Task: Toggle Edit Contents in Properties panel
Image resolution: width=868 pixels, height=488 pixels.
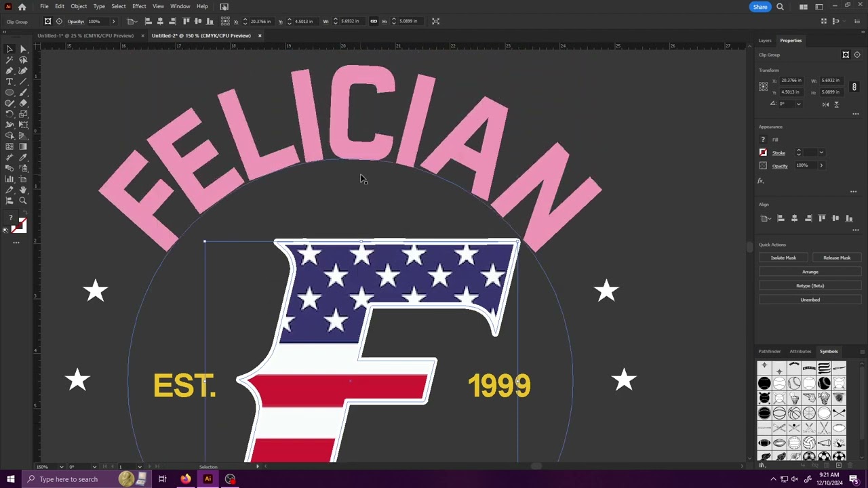Action: [856, 55]
